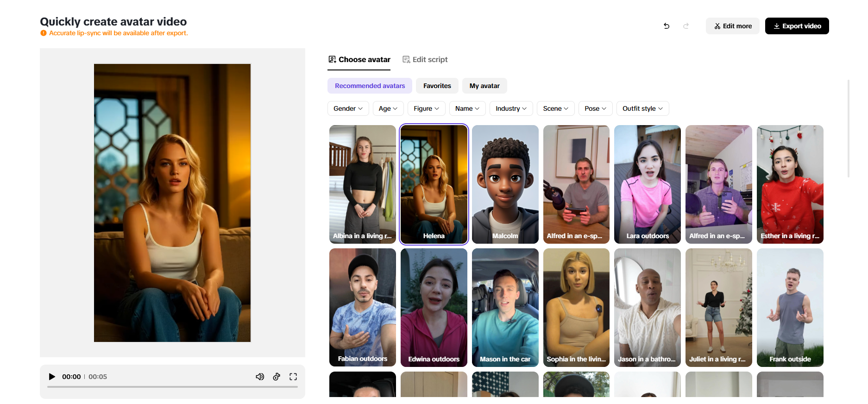The height and width of the screenshot is (404, 868).
Task: Select the Juliet in a living room avatar
Action: pos(719,308)
